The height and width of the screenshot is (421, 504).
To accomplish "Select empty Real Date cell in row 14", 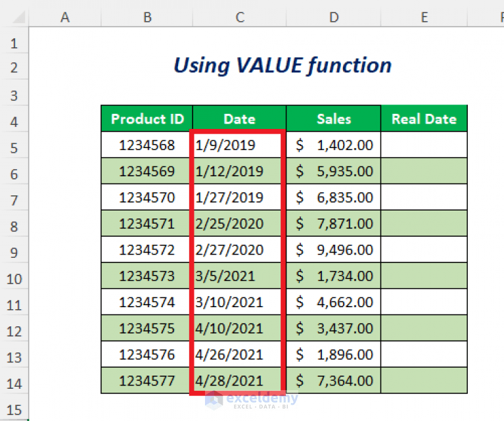I will pos(424,380).
